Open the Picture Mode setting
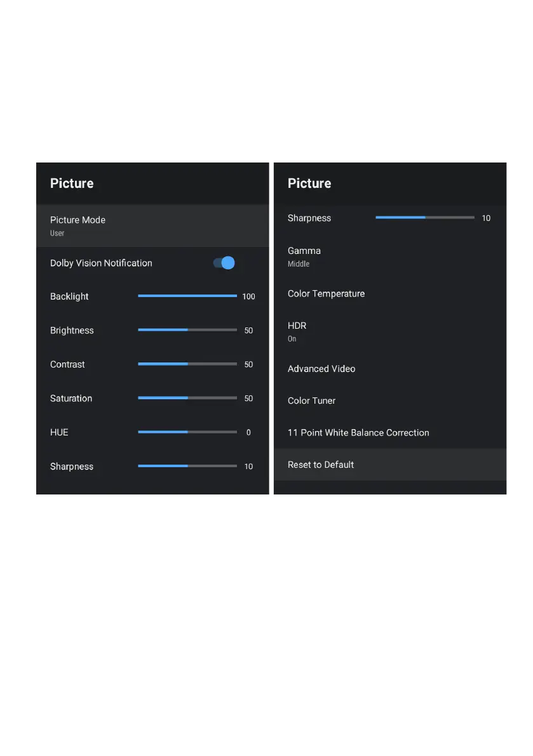 [152, 225]
